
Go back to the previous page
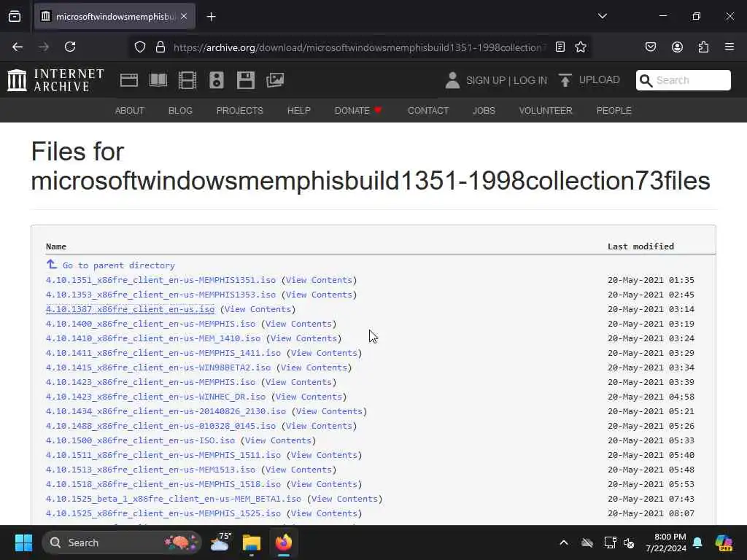[x=18, y=47]
